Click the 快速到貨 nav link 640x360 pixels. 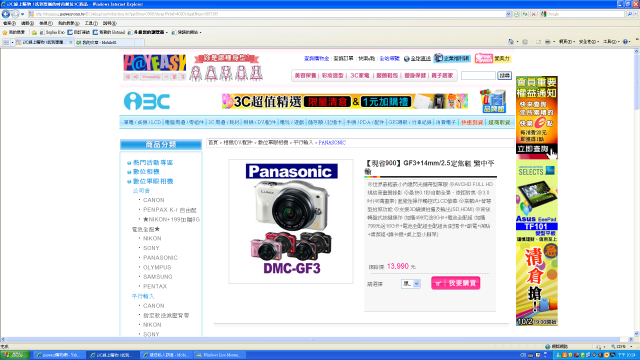click(471, 122)
